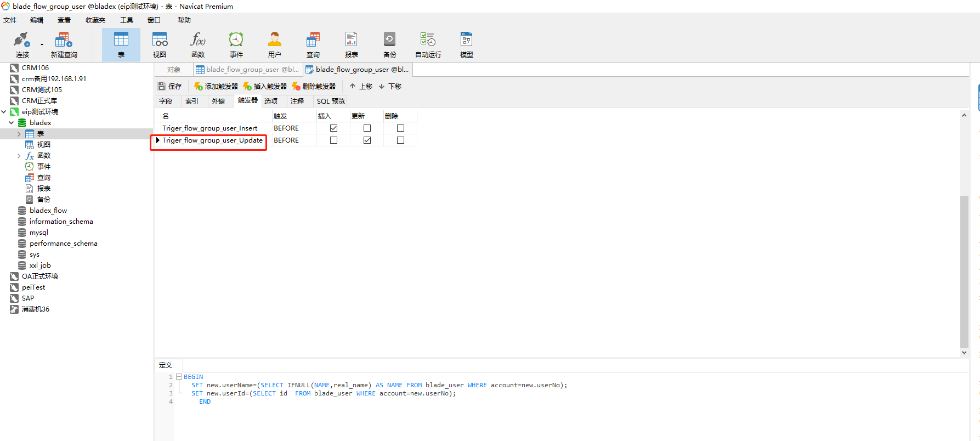Screen dimensions: 980x441
Task: Add a new trigger (添加触发器)
Action: 216,86
